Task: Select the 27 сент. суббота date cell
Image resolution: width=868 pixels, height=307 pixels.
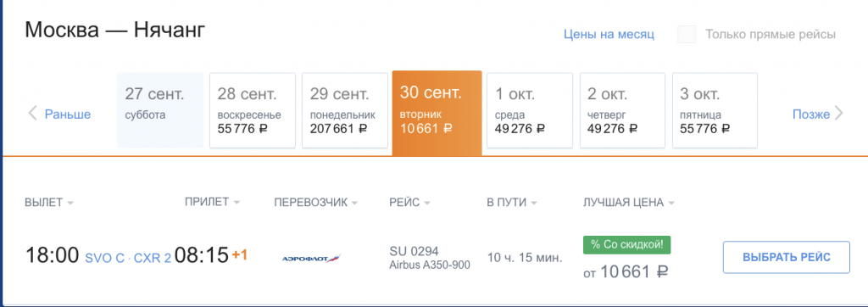Action: click(x=160, y=110)
